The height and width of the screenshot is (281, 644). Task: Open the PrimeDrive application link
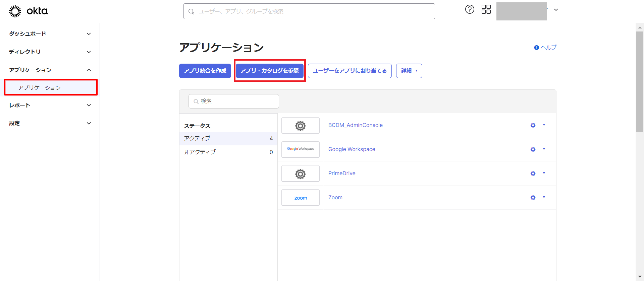341,173
